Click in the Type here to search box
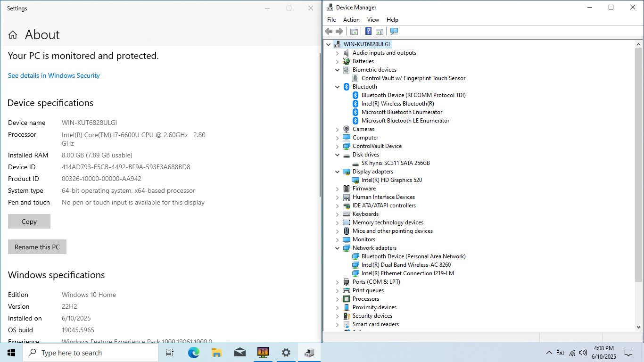Viewport: 644px width, 362px height. pos(91,353)
